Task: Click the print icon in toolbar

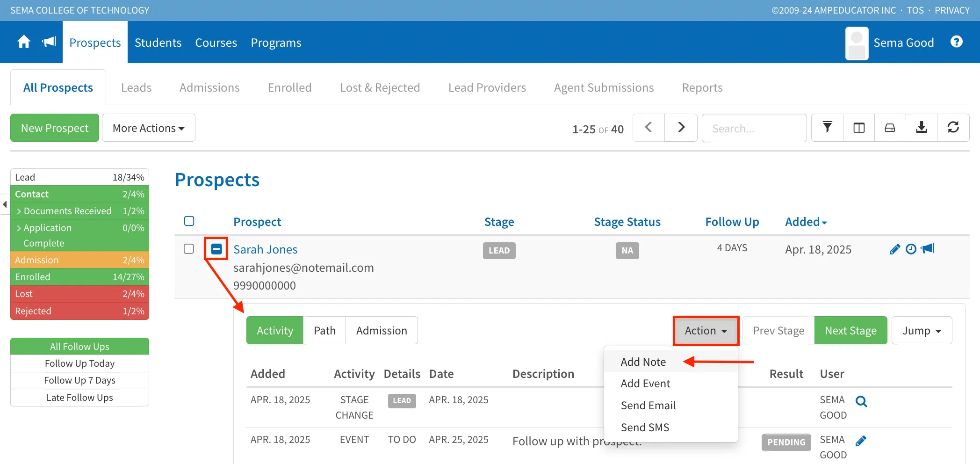Action: [890, 127]
